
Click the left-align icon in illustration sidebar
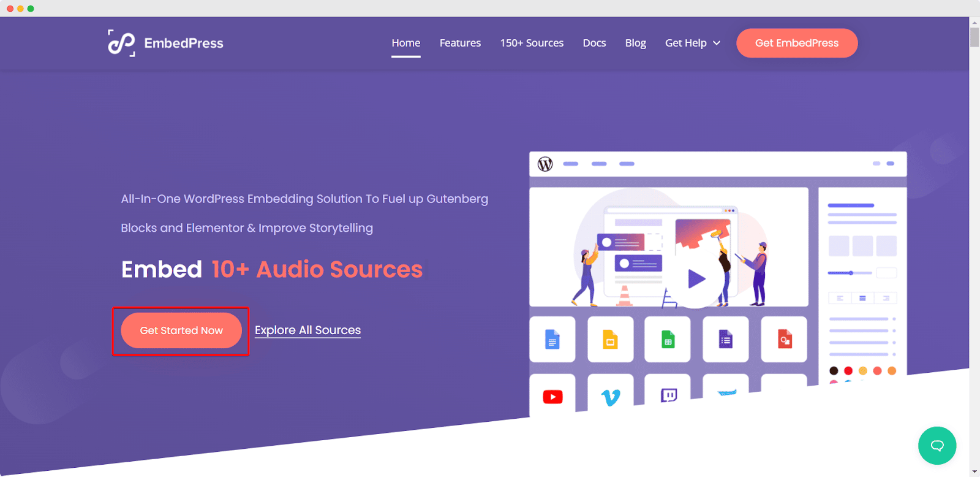[x=840, y=298]
